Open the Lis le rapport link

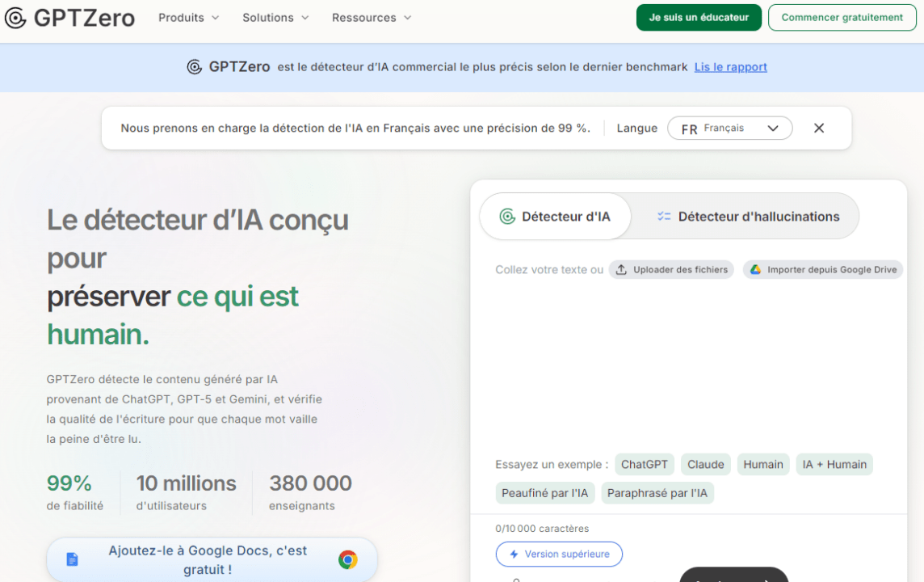coord(730,67)
